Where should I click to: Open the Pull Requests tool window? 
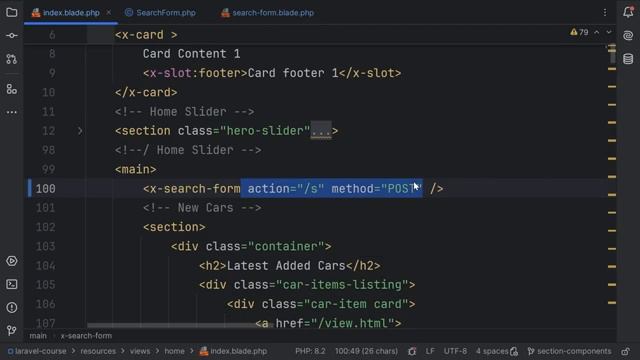click(11, 59)
